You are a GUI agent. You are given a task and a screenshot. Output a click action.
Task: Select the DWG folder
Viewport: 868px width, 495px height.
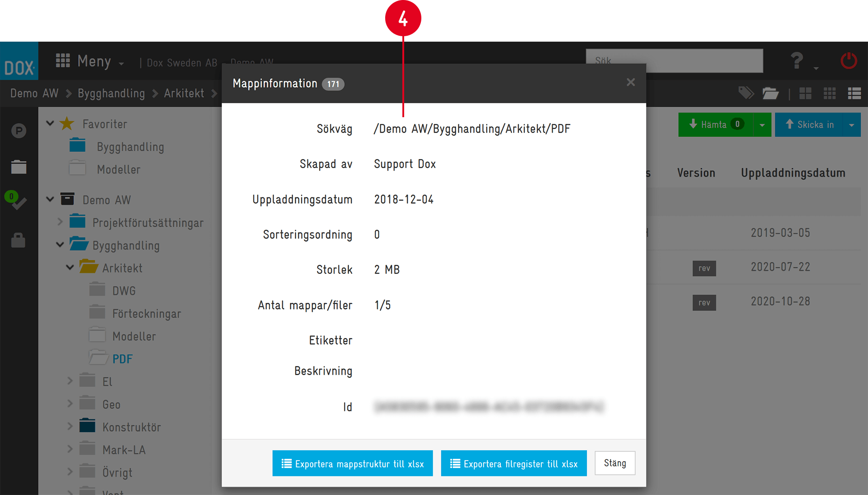coord(124,290)
